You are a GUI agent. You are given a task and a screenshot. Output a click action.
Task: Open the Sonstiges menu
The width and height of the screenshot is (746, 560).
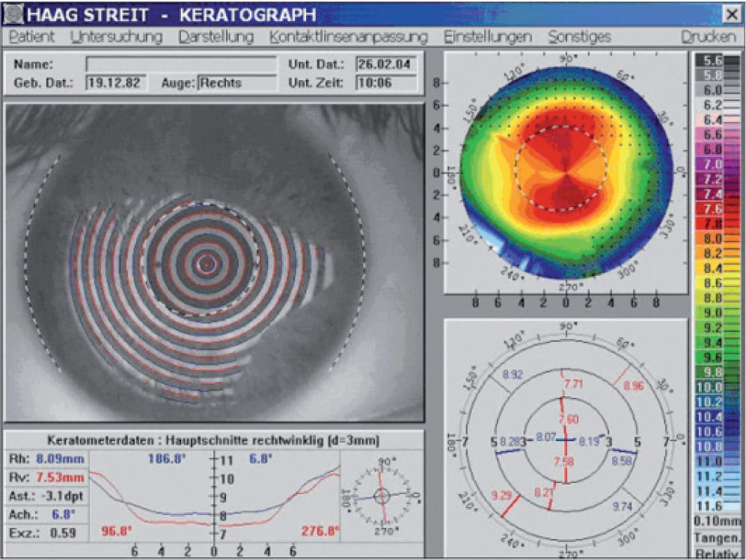pyautogui.click(x=579, y=37)
